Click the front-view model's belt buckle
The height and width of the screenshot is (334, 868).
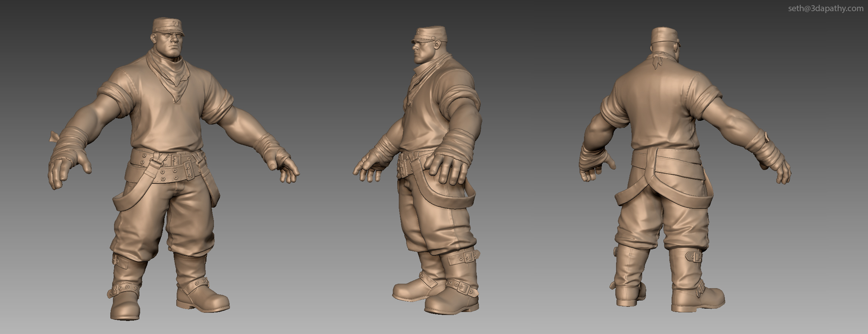click(x=174, y=161)
